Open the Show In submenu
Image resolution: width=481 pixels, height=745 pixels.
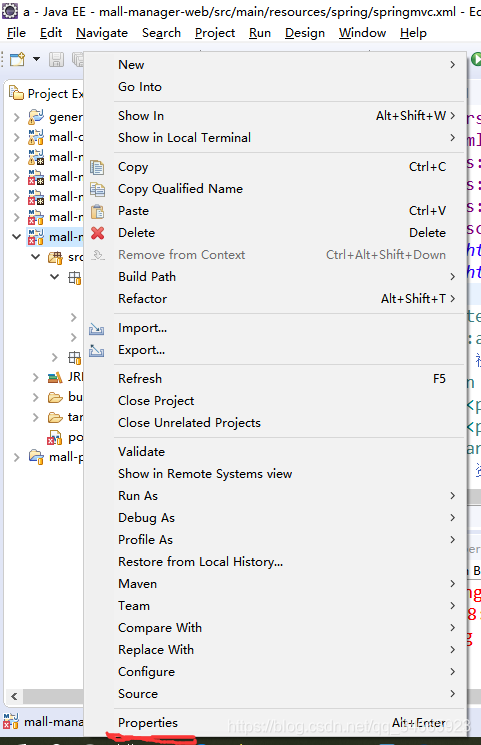(x=275, y=115)
